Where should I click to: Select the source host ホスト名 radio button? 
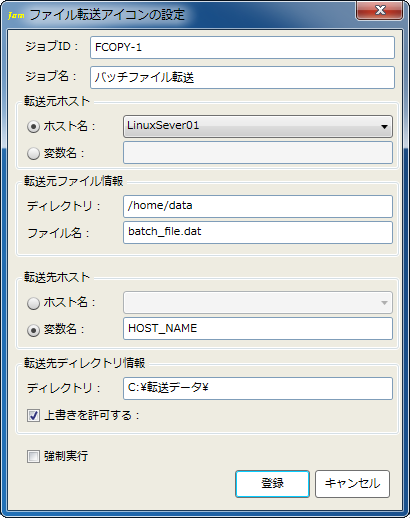[33, 127]
